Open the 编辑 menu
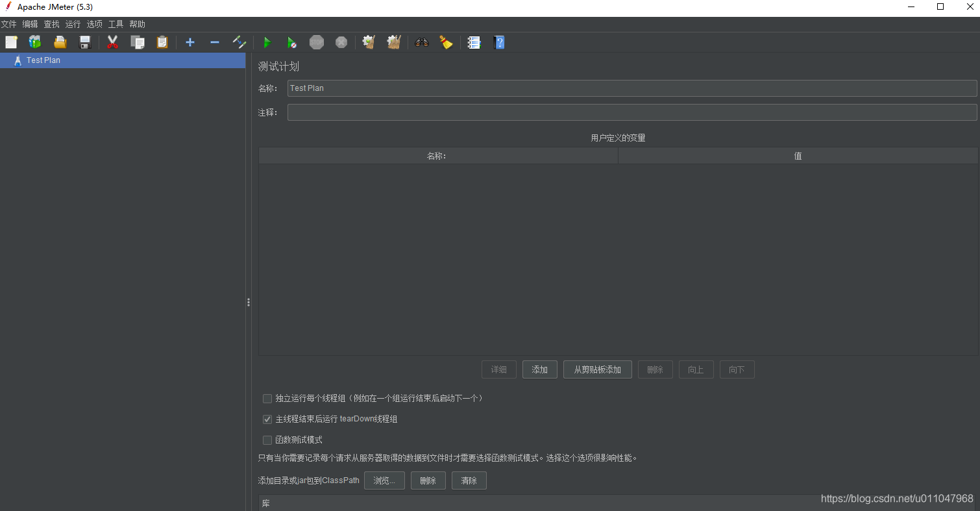 tap(30, 24)
